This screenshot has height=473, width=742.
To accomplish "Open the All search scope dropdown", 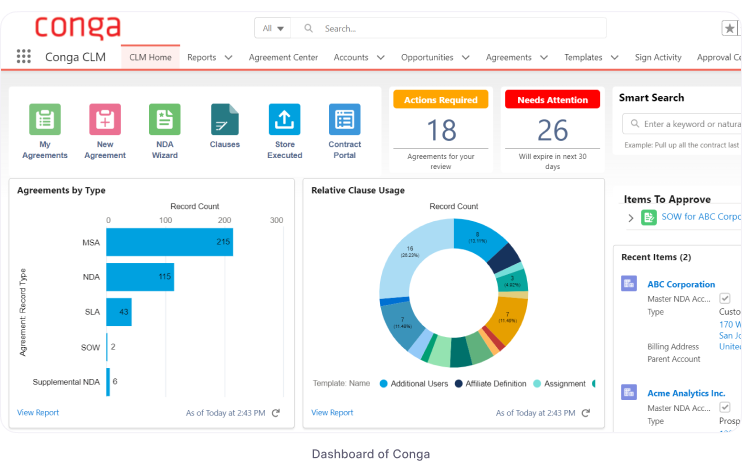I will point(272,29).
